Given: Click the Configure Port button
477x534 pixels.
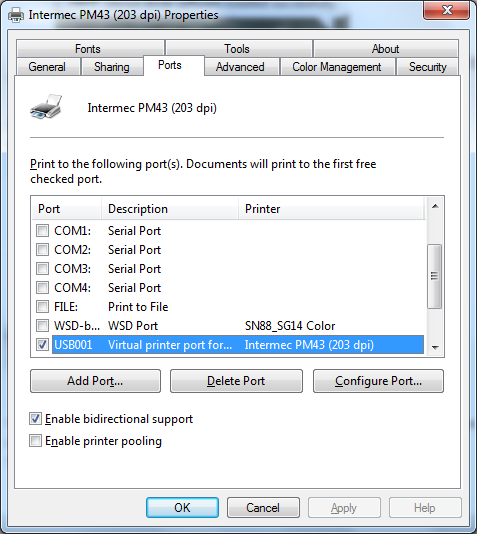Looking at the screenshot, I should (x=378, y=381).
